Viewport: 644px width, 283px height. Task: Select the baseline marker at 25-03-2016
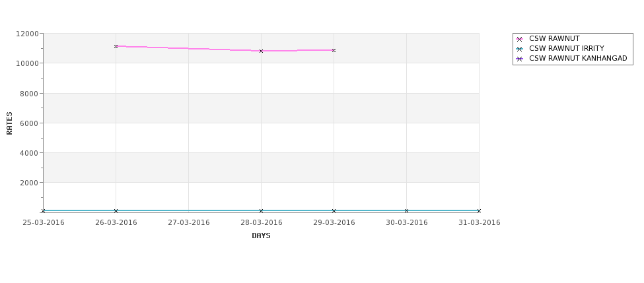coord(43,211)
